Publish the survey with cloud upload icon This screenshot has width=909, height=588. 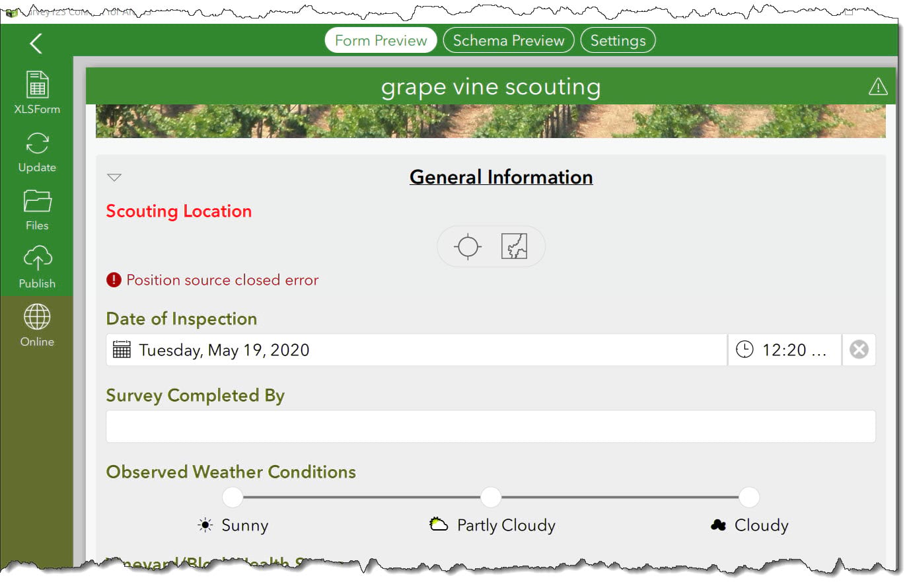pyautogui.click(x=37, y=266)
